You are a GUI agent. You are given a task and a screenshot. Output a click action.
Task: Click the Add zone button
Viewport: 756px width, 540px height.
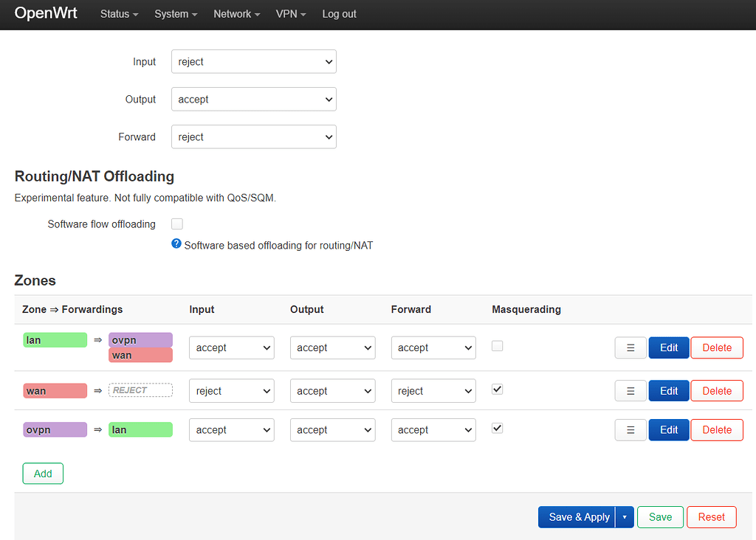[43, 474]
